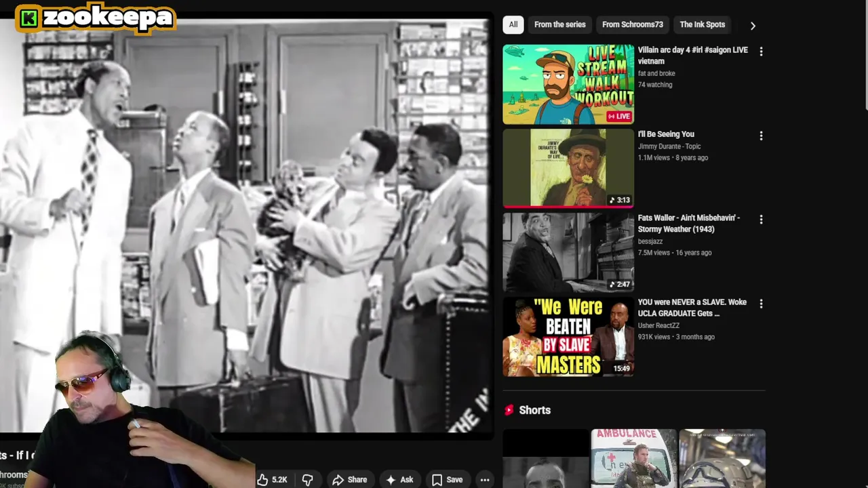Show more filter chips with right arrow

point(753,25)
